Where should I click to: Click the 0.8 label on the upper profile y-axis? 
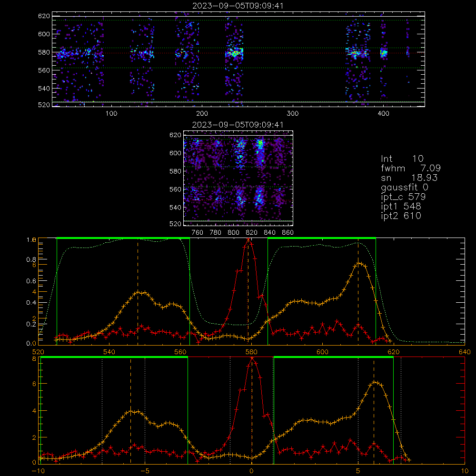click(x=31, y=259)
